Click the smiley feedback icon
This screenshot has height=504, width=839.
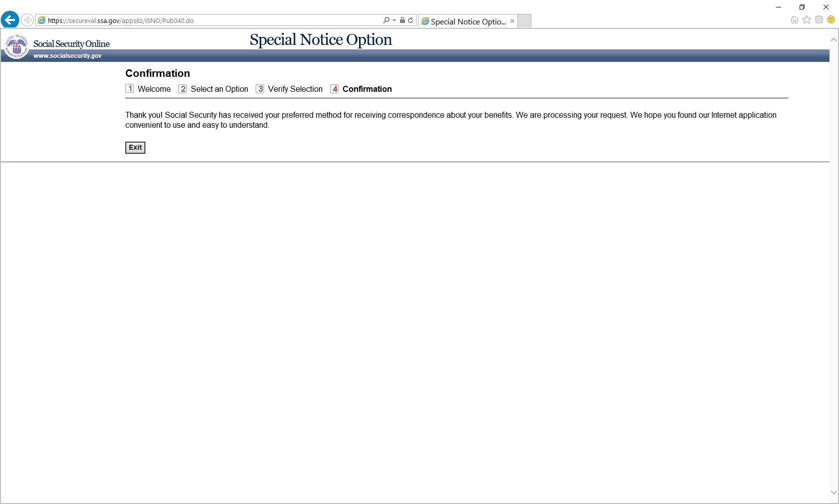(831, 20)
